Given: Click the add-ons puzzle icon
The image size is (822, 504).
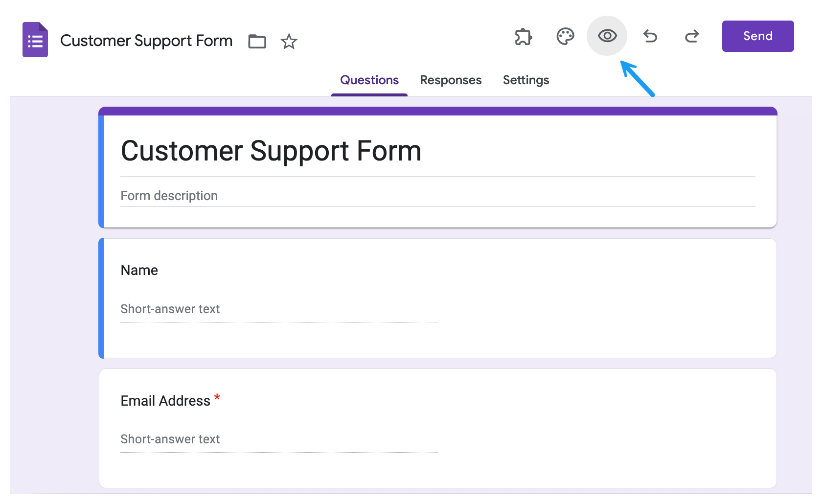Looking at the screenshot, I should [x=523, y=36].
